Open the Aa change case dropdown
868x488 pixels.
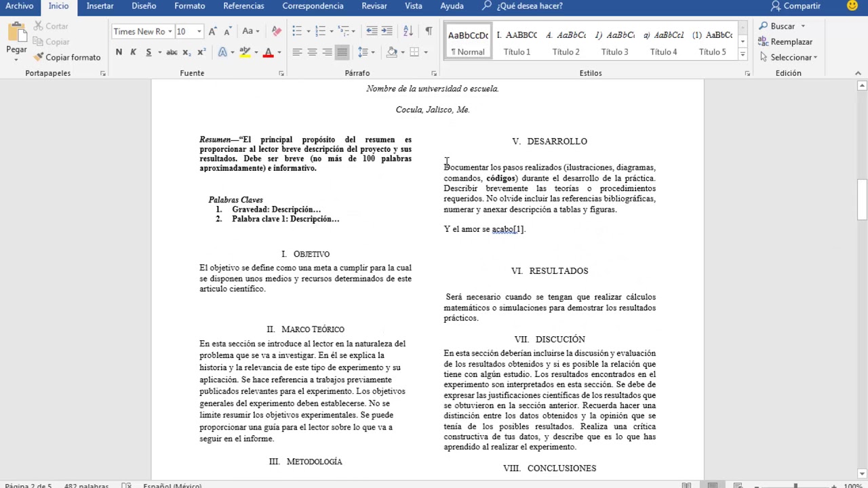coord(251,31)
